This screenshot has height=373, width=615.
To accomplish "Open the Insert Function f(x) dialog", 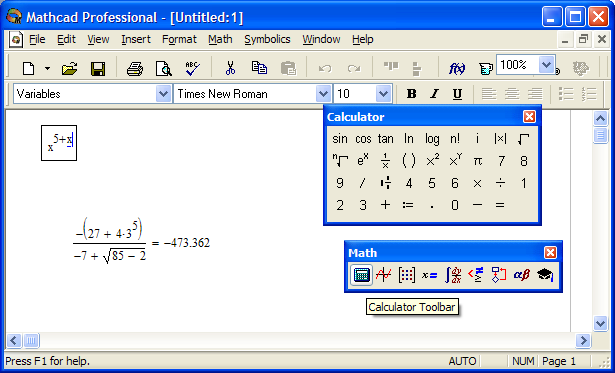I will 457,69.
